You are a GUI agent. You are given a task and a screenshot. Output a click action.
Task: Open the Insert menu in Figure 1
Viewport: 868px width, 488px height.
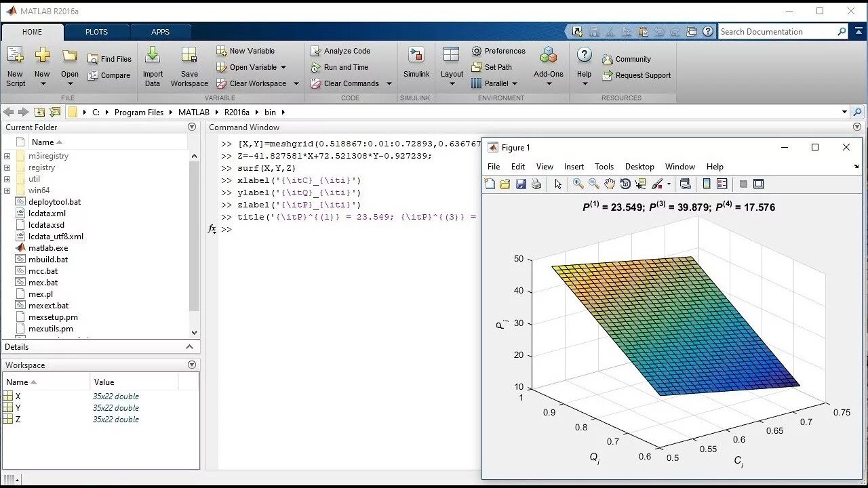(574, 167)
